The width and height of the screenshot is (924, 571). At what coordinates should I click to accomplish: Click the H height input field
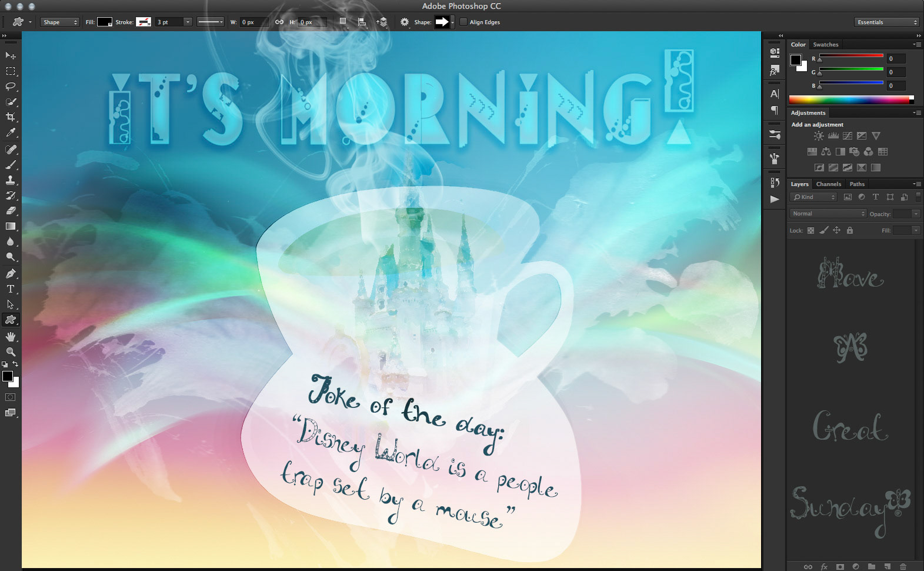click(312, 22)
